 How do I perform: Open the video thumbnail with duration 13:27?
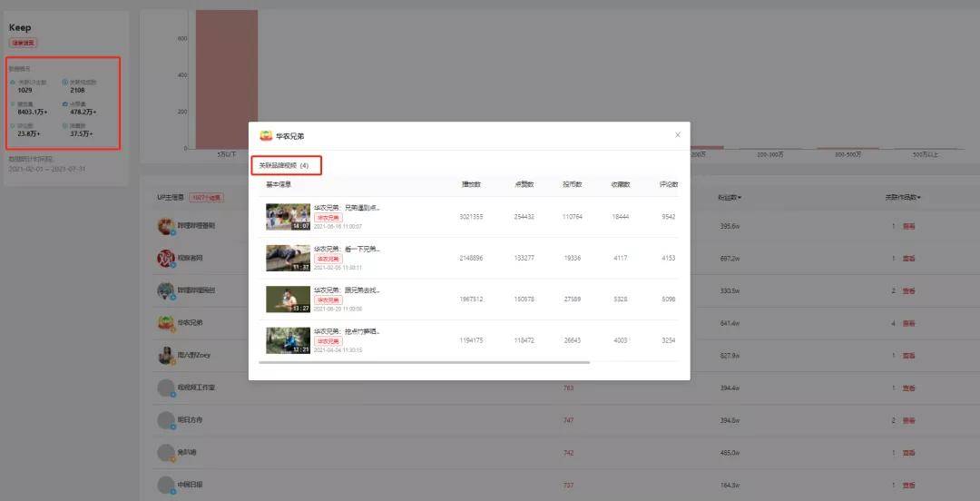(288, 299)
